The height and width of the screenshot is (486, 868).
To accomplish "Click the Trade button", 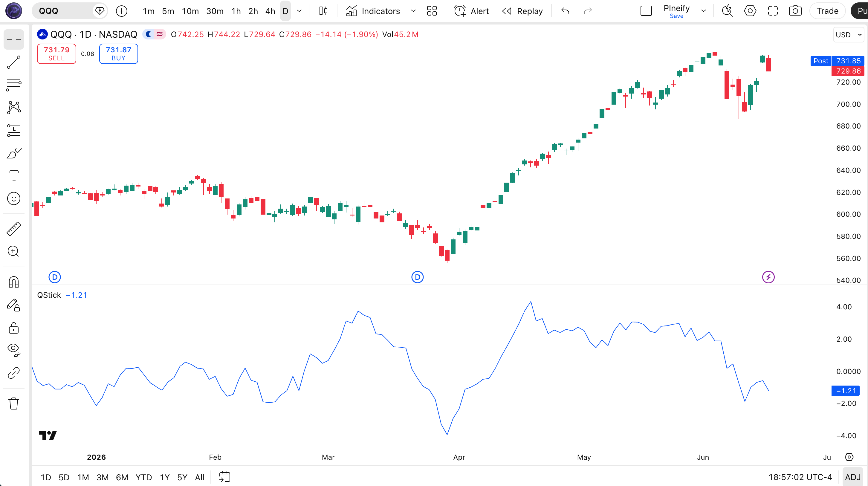I will (x=827, y=11).
